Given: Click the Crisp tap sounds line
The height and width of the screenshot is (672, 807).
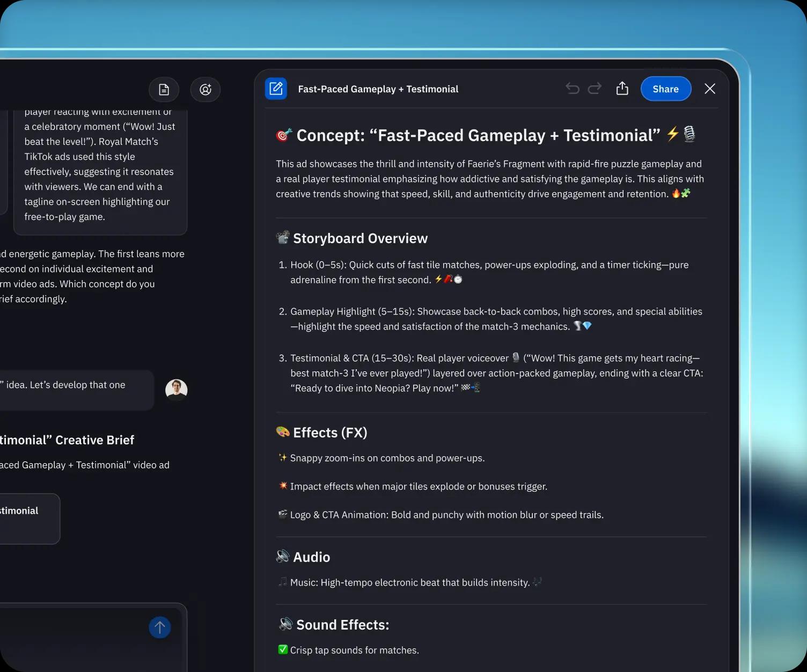Looking at the screenshot, I should (349, 650).
